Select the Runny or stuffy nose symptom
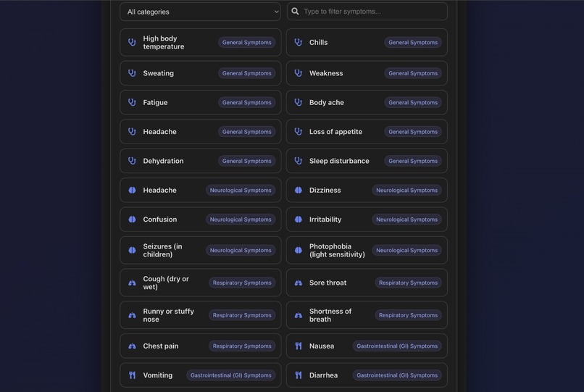This screenshot has height=392, width=584. point(201,315)
